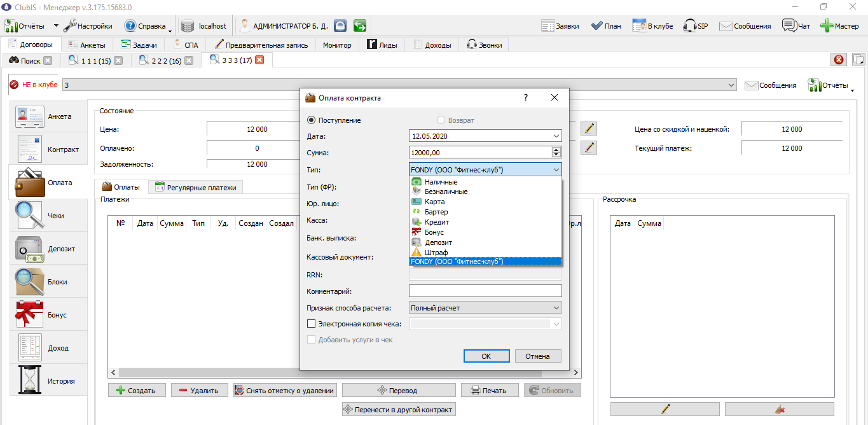Choose Бартер in type list
Image resolution: width=868 pixels, height=425 pixels.
coord(485,212)
